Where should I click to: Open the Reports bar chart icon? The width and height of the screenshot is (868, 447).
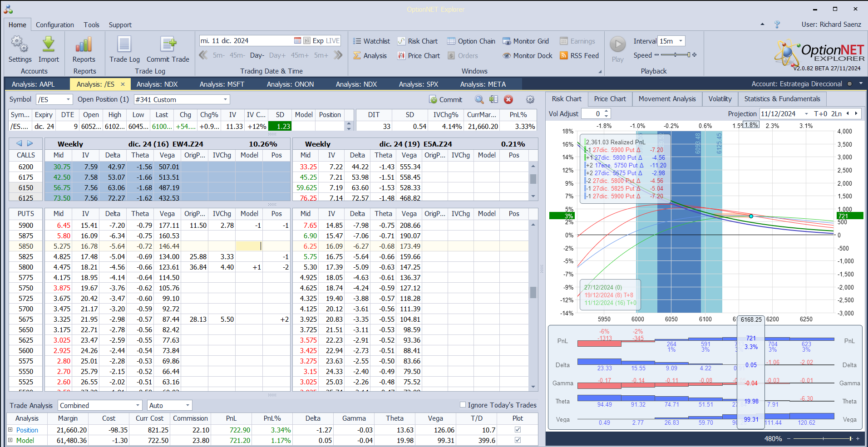[84, 45]
